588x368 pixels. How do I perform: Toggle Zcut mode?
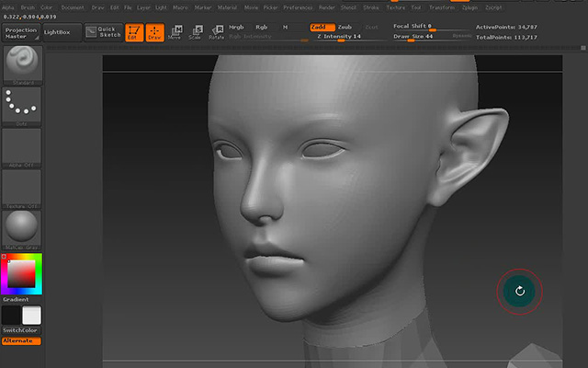371,28
